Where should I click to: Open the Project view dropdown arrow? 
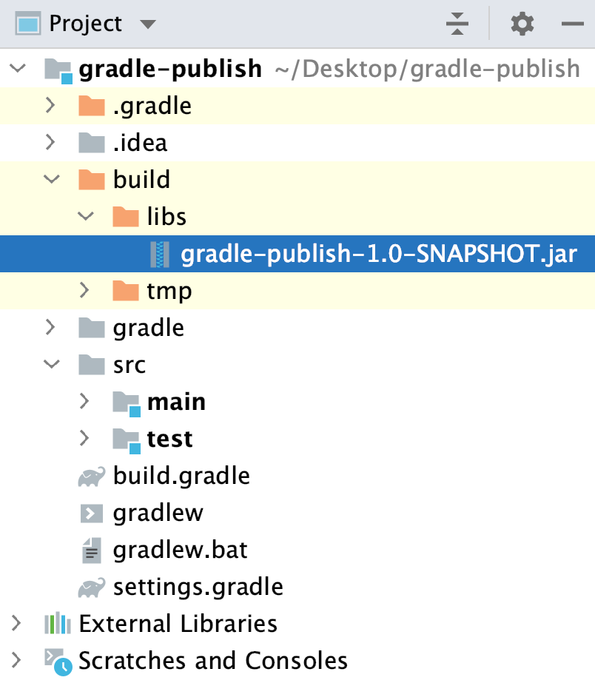click(148, 24)
